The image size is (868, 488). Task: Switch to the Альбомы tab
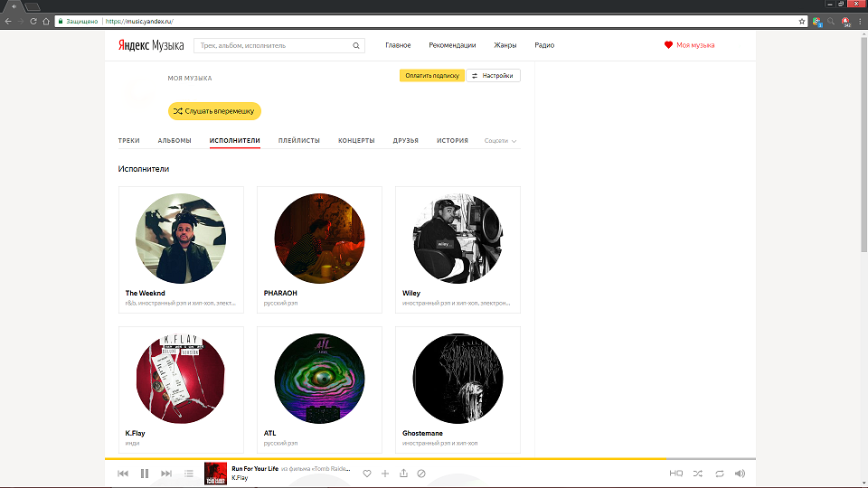pos(175,141)
